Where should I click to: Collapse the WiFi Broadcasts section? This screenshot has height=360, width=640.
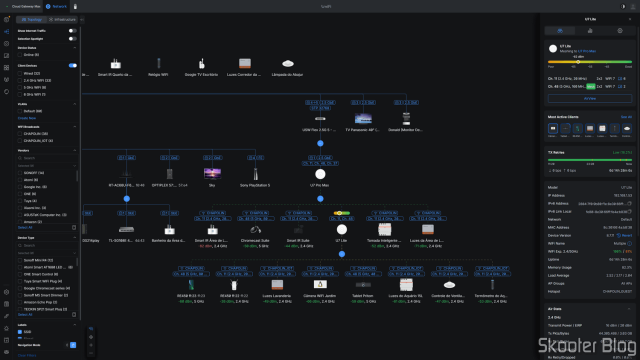pyautogui.click(x=75, y=127)
